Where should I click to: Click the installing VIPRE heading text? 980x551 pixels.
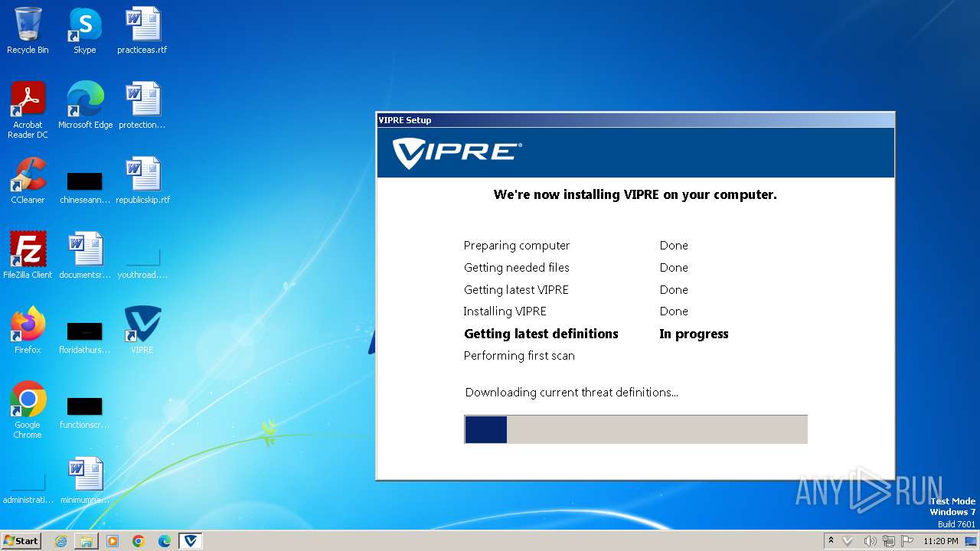click(635, 194)
